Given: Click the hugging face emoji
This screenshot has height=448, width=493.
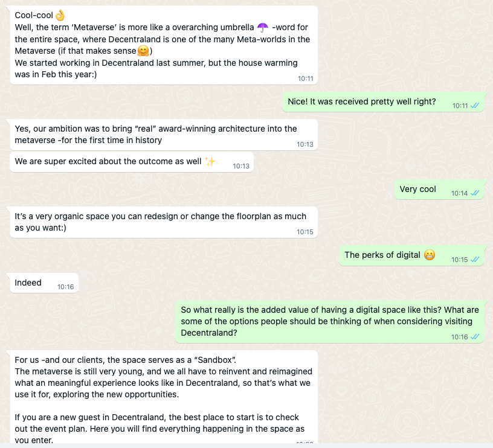Looking at the screenshot, I should point(144,51).
